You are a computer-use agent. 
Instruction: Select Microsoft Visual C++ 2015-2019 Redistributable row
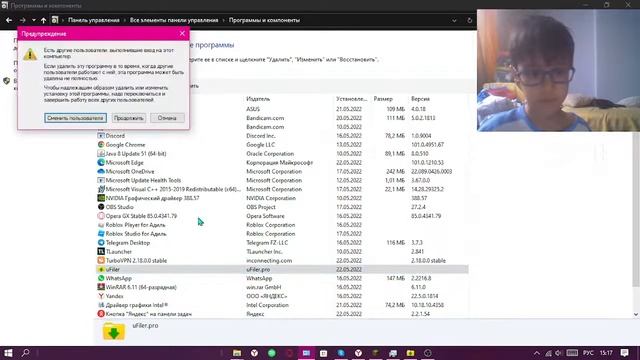pyautogui.click(x=282, y=189)
